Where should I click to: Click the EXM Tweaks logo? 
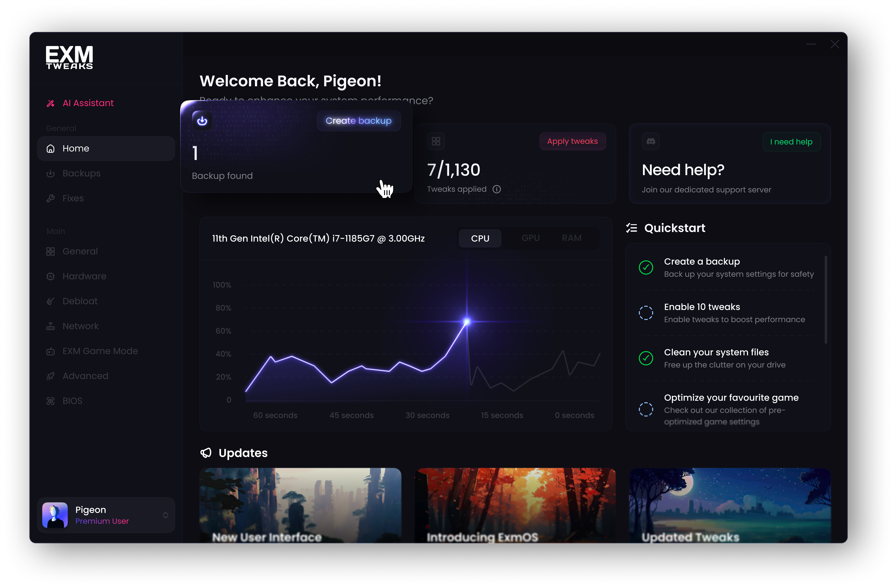coord(70,58)
